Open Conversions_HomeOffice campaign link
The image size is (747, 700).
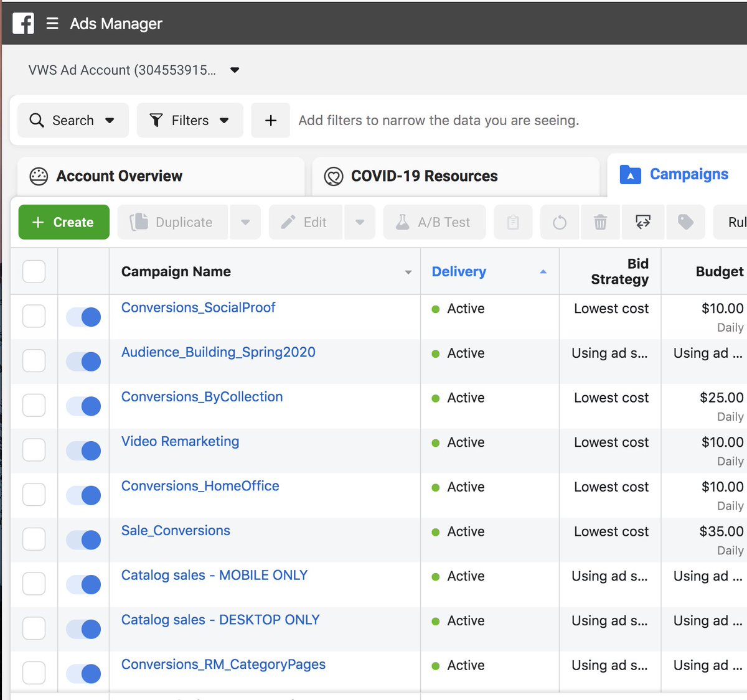(200, 486)
